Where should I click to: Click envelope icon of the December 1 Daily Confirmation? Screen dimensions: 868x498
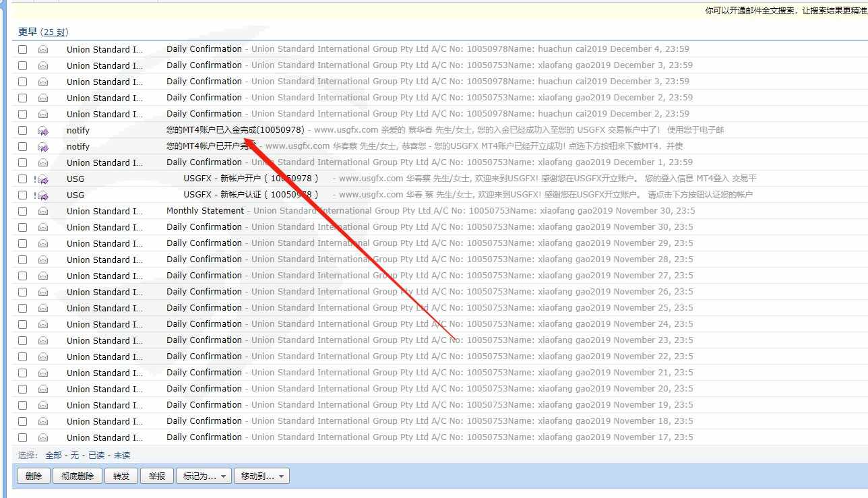[x=43, y=162]
